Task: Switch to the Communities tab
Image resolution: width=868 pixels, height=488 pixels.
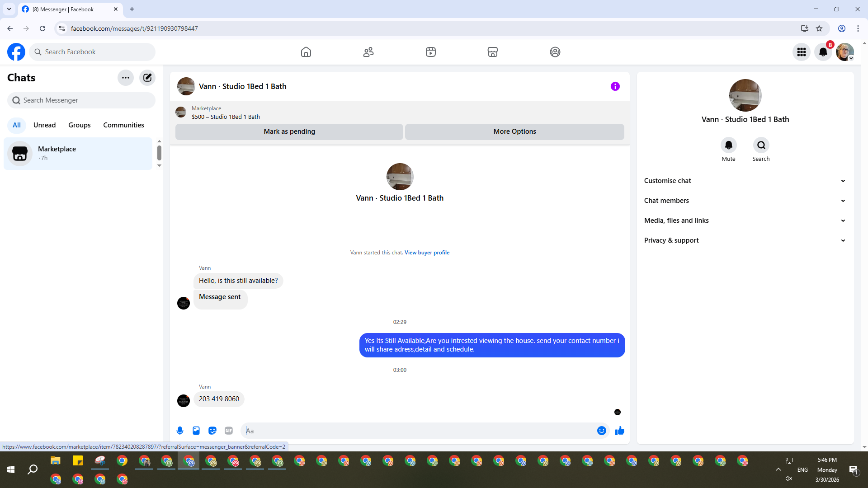Action: pos(123,125)
